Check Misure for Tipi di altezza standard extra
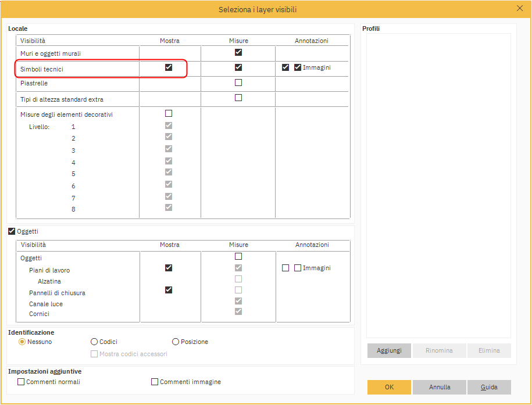This screenshot has height=405, width=532. 238,98
